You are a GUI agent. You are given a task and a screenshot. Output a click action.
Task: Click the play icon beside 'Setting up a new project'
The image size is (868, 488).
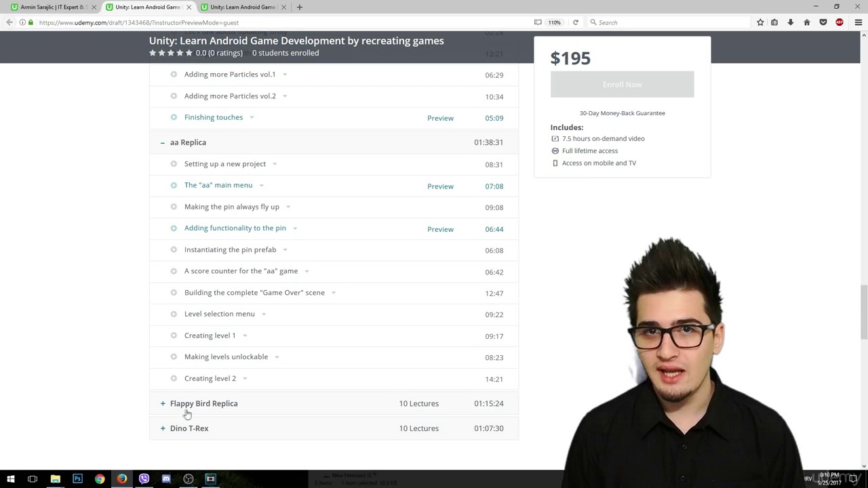(x=174, y=164)
